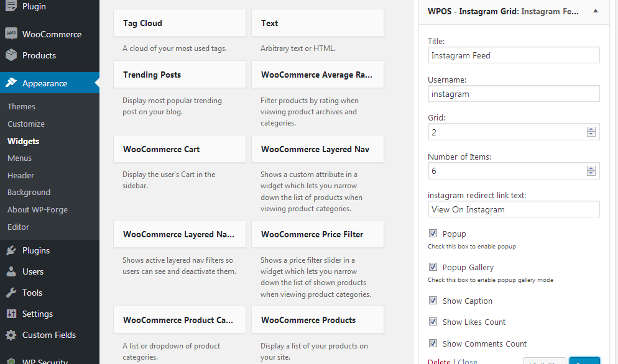The width and height of the screenshot is (618, 364).
Task: Increase the Grid value with stepper
Action: (591, 129)
